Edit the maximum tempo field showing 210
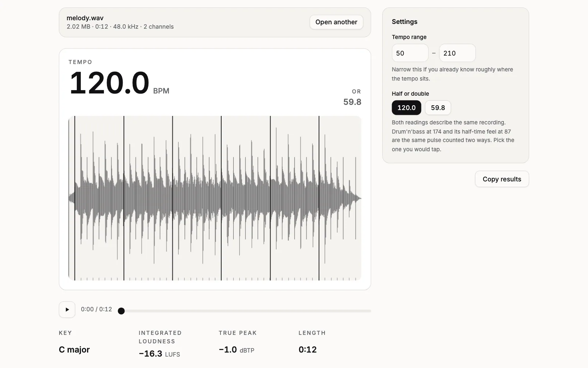Screen dimensions: 588x368 [x=457, y=53]
